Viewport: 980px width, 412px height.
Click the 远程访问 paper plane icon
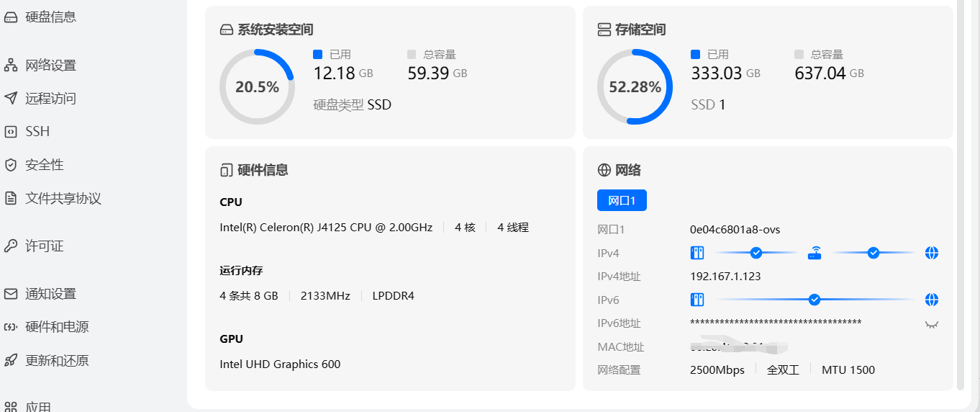[x=11, y=99]
